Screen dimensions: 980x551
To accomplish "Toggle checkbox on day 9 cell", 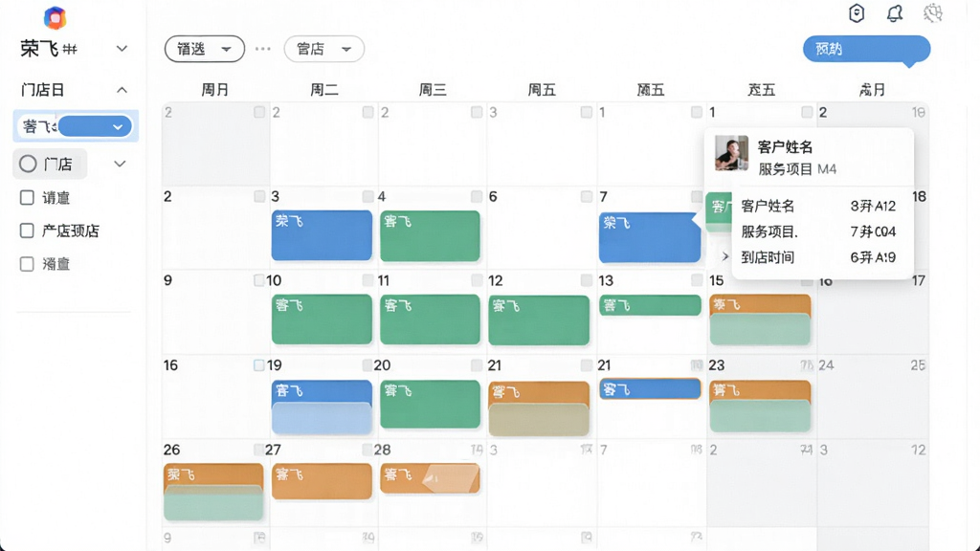I will (258, 280).
